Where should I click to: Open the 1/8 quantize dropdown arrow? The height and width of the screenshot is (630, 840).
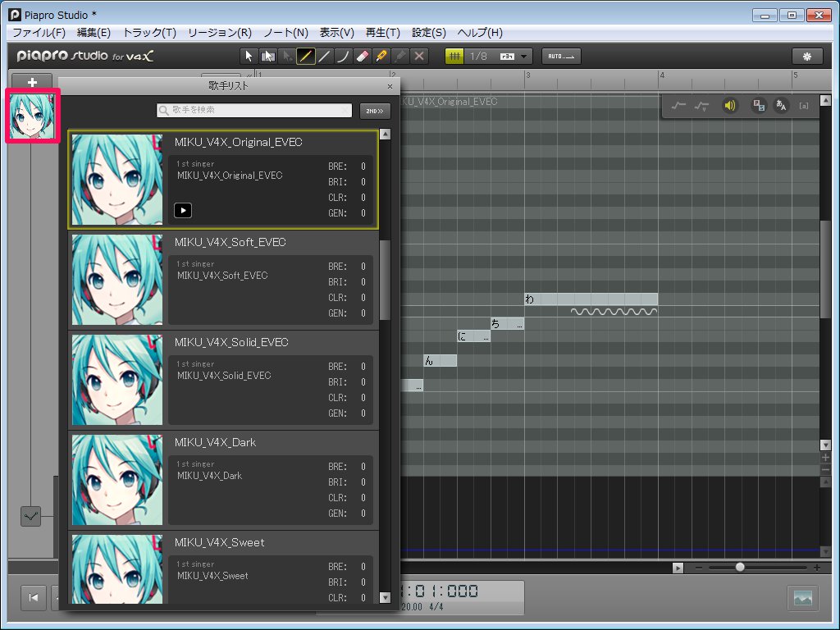(x=524, y=57)
